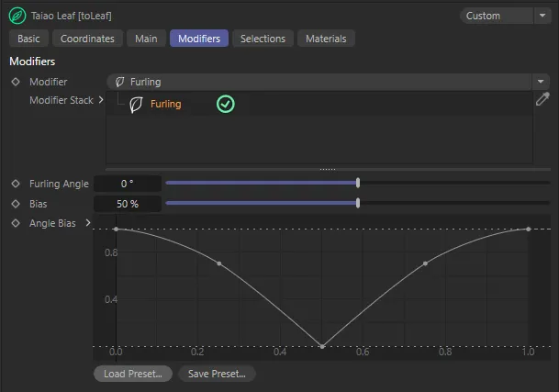
Task: Switch to the Coordinates tab
Action: (x=87, y=39)
